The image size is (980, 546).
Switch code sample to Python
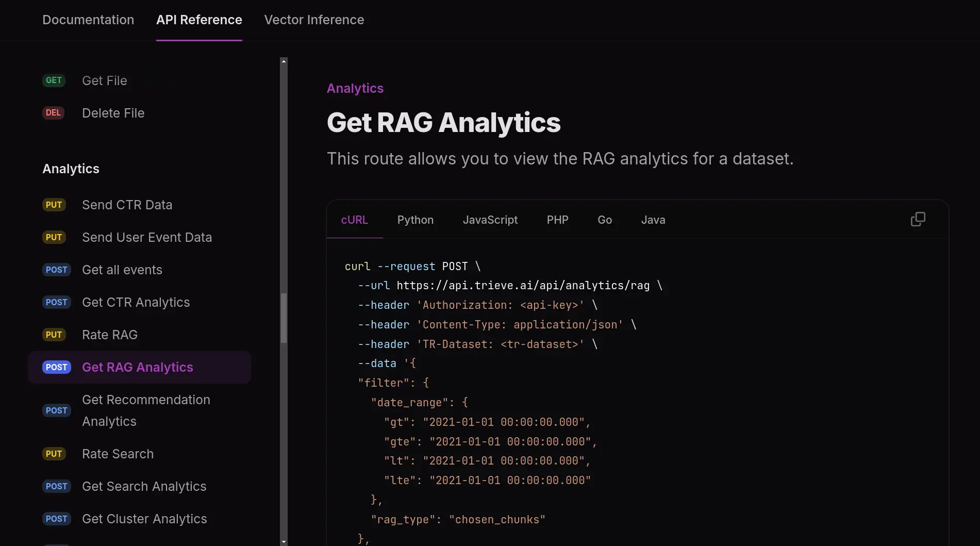(x=416, y=220)
